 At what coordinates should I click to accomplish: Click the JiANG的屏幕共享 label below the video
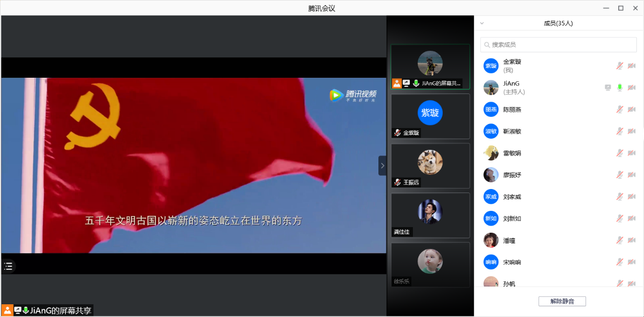tap(61, 310)
